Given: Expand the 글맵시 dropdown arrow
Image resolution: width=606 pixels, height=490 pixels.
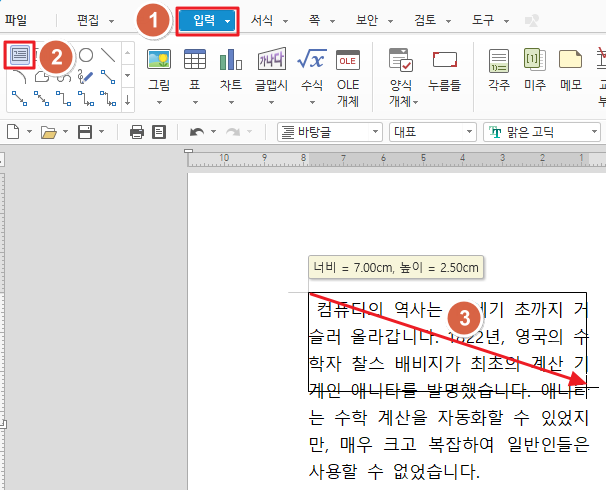Looking at the screenshot, I should tap(271, 103).
